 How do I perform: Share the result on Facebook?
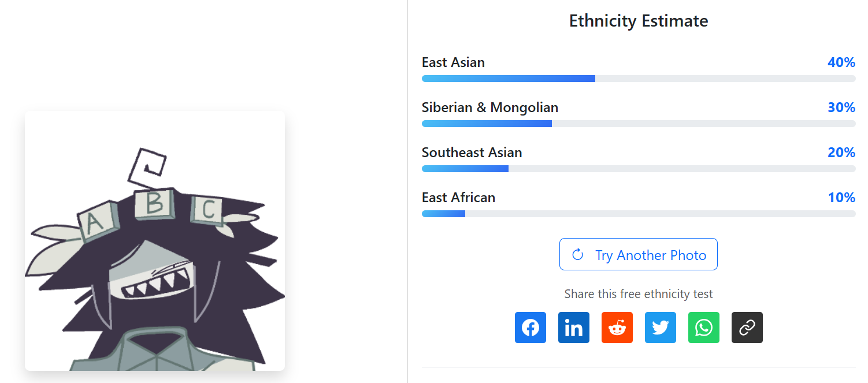pyautogui.click(x=530, y=328)
